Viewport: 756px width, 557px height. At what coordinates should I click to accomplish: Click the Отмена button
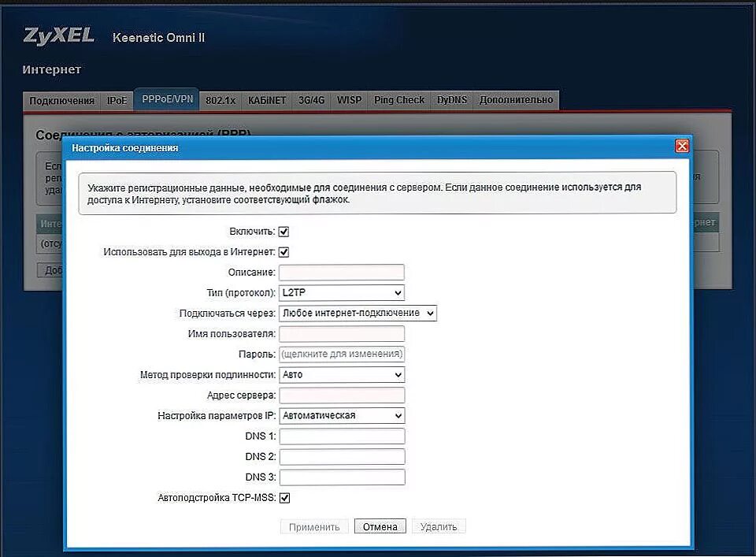(380, 526)
